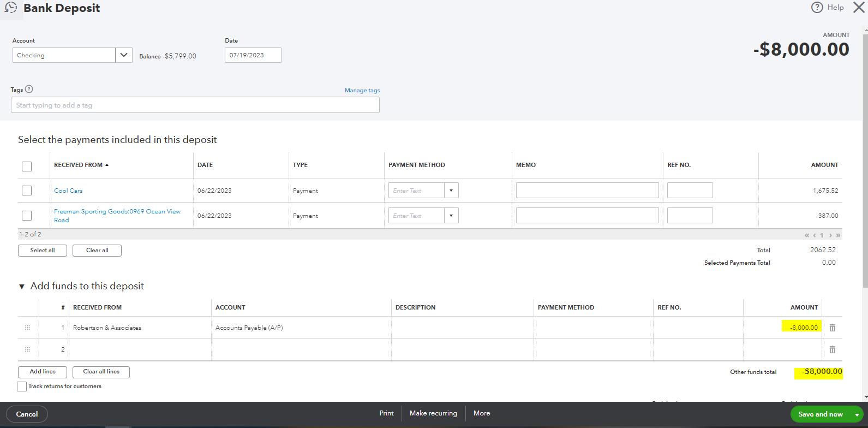Image resolution: width=868 pixels, height=428 pixels.
Task: Collapse the Add funds to this deposit section
Action: [x=22, y=286]
